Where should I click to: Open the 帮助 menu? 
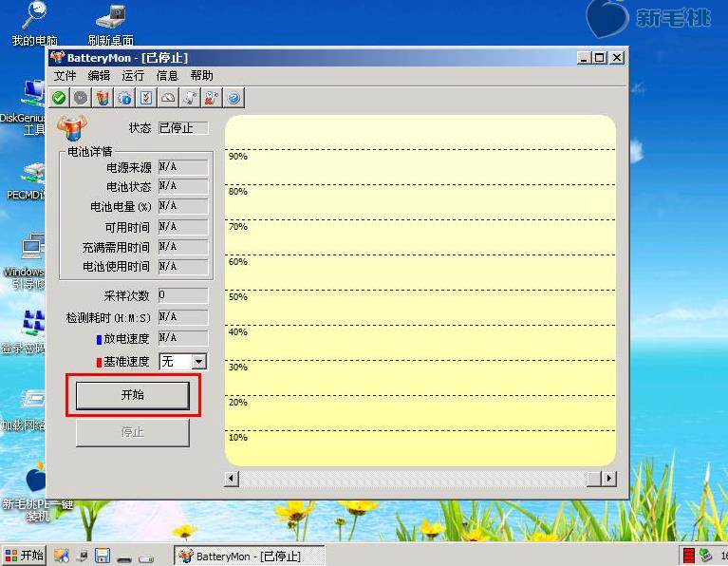[201, 76]
